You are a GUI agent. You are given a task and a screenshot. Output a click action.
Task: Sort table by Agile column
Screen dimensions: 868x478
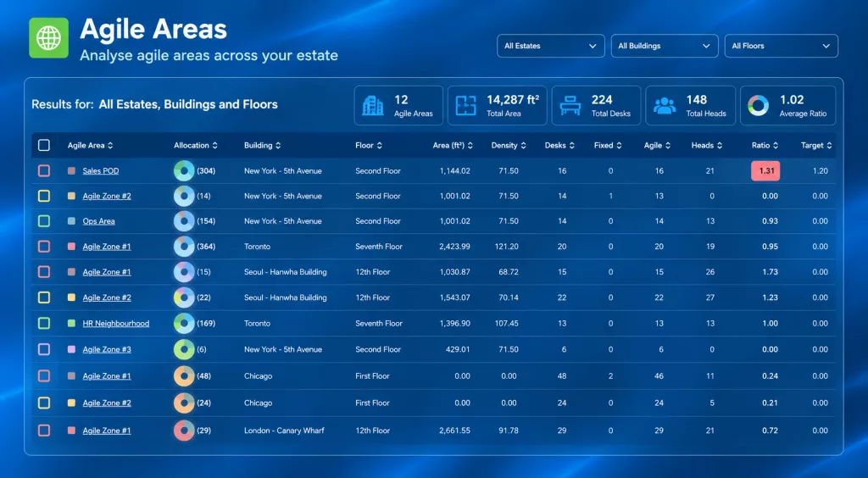pos(657,146)
